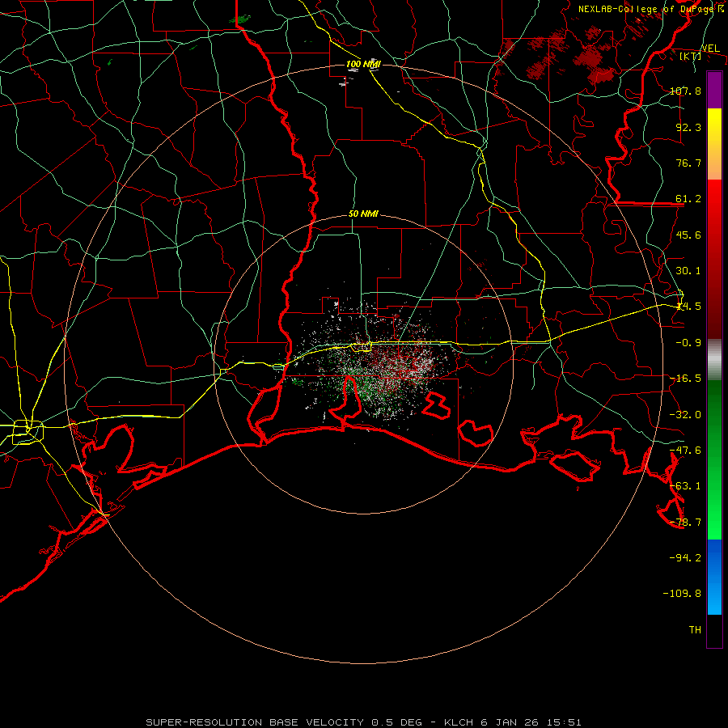728x728 pixels.
Task: Pick the red segment of the color bar
Action: tap(714, 259)
